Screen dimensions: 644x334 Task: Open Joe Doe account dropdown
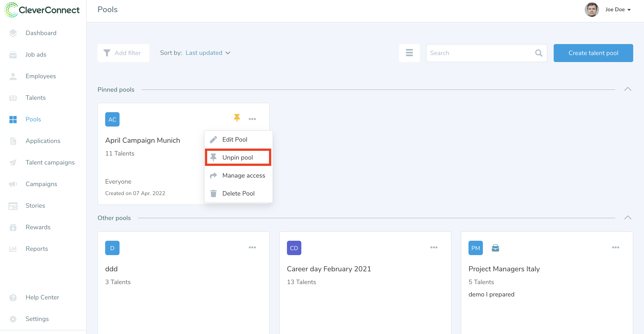click(617, 9)
